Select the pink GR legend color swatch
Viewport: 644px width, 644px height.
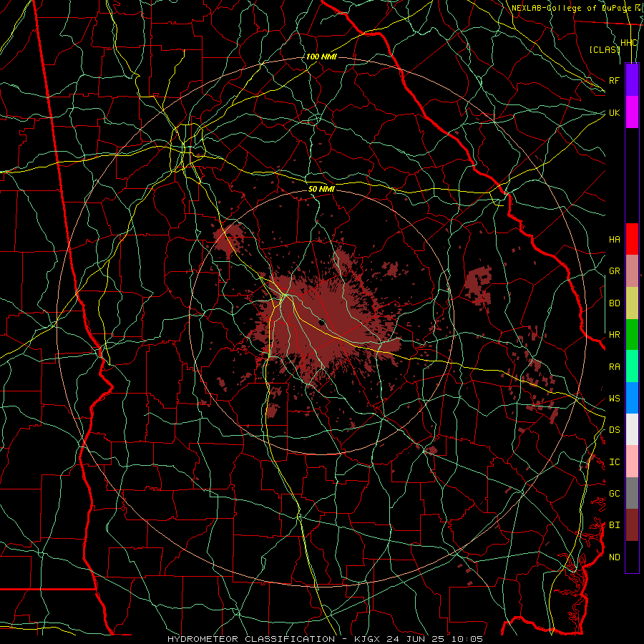pos(632,271)
